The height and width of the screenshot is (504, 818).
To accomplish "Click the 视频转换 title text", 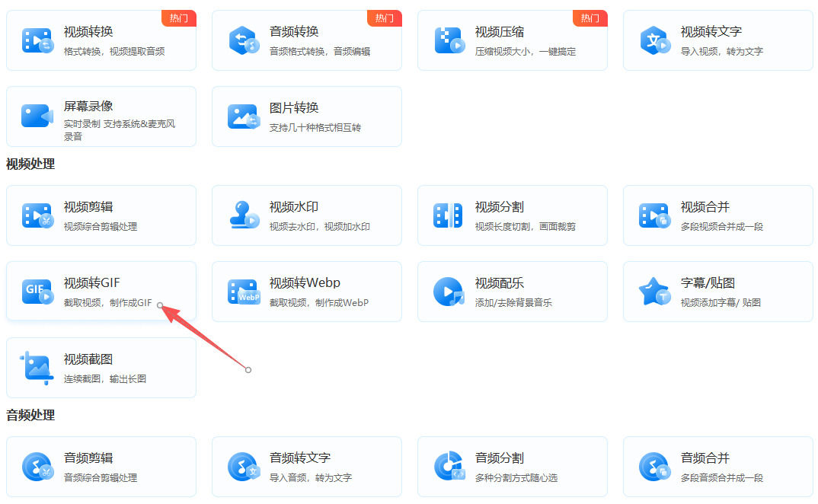I will (88, 32).
